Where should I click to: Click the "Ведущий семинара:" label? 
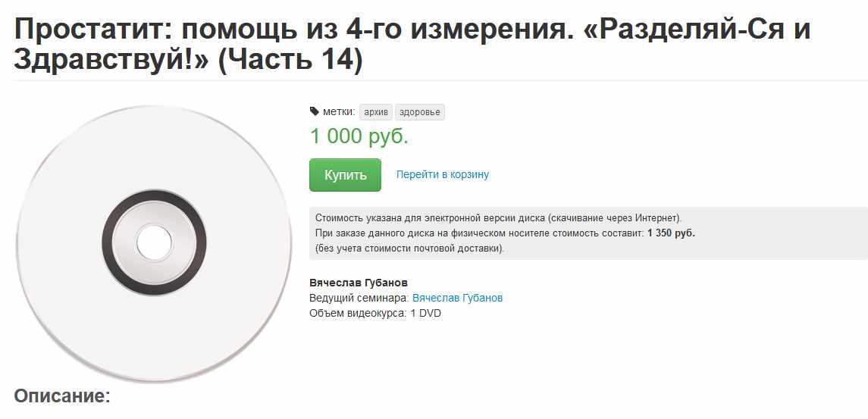[x=359, y=298]
